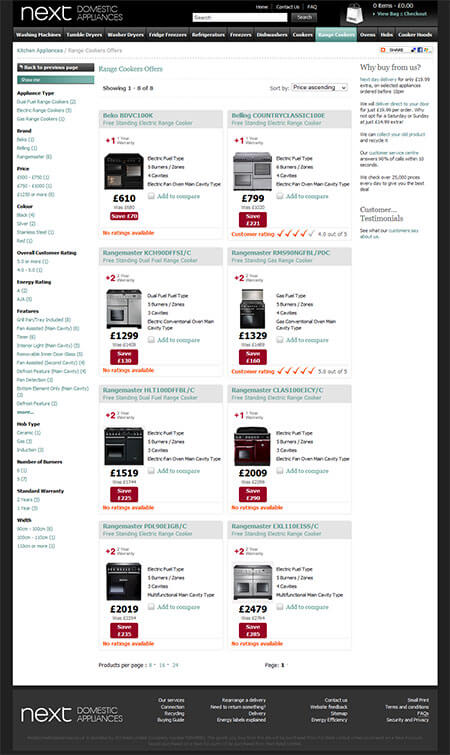Click the Search button
This screenshot has width=450, height=755.
304,17
